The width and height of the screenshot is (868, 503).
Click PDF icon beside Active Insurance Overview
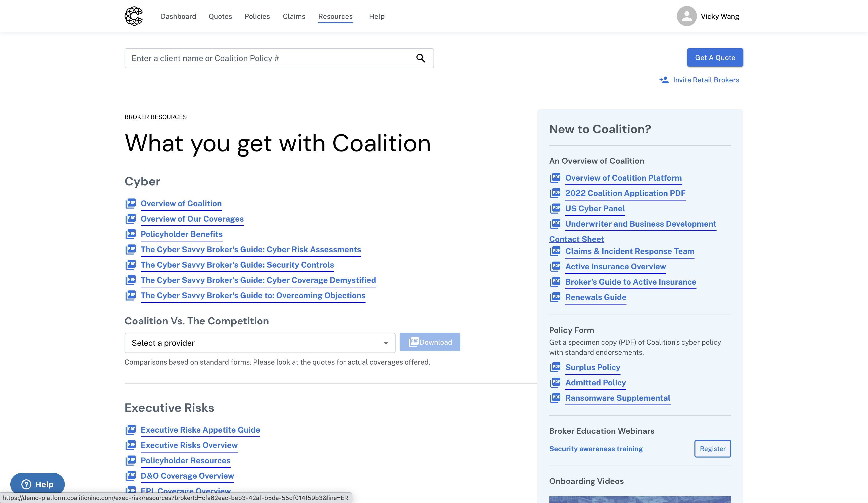(x=555, y=266)
